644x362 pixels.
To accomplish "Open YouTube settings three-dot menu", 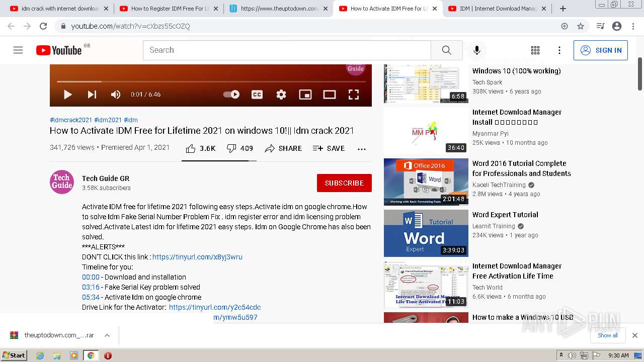I will 559,50.
